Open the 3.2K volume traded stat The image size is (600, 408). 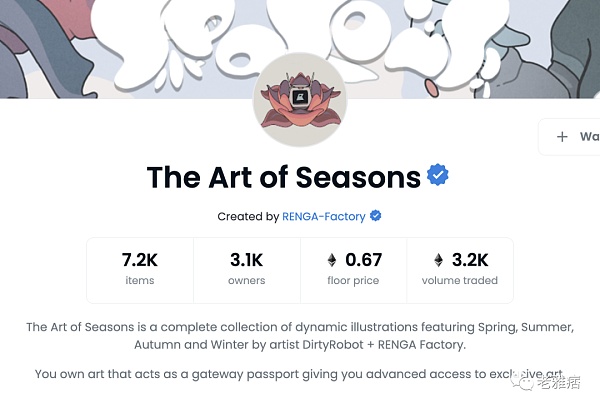pyautogui.click(x=460, y=269)
